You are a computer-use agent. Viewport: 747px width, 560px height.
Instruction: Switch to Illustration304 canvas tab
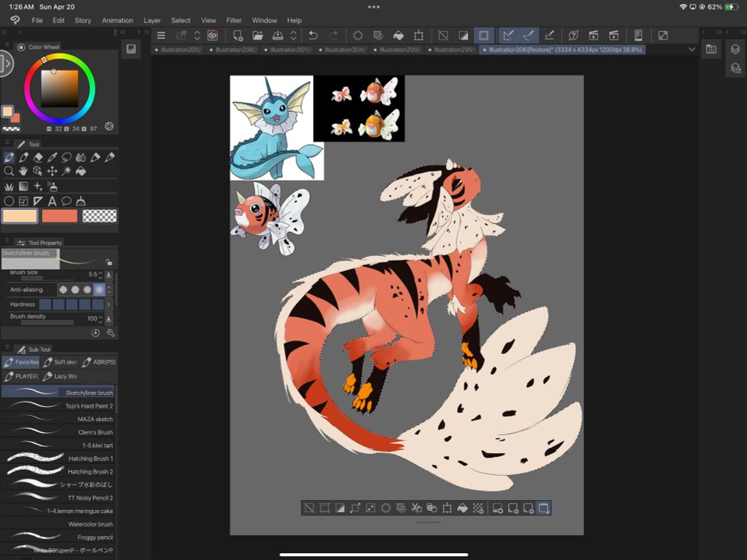[x=342, y=50]
